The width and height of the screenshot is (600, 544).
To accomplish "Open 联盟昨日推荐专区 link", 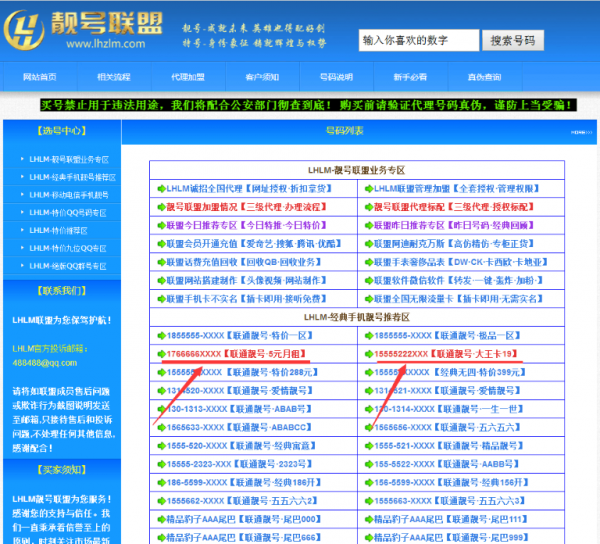I will 454,225.
